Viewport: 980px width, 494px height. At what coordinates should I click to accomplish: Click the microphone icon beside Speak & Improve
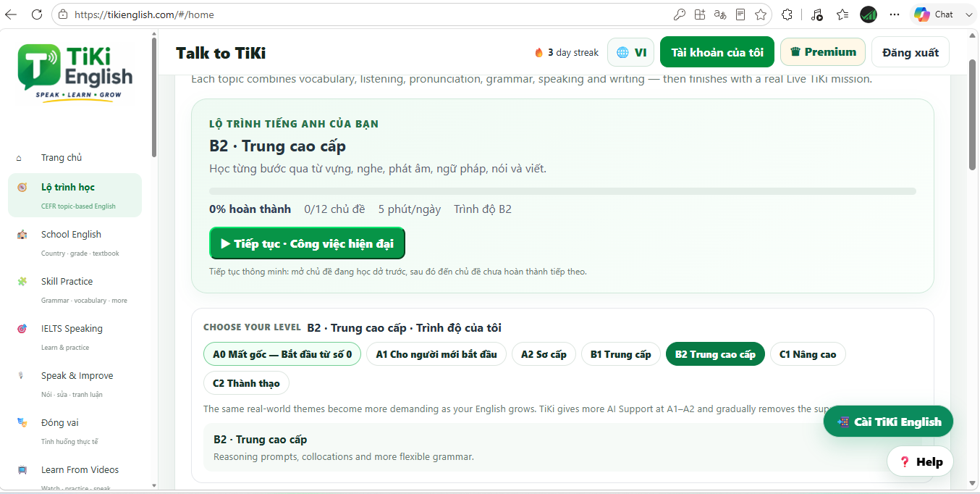pyautogui.click(x=22, y=375)
